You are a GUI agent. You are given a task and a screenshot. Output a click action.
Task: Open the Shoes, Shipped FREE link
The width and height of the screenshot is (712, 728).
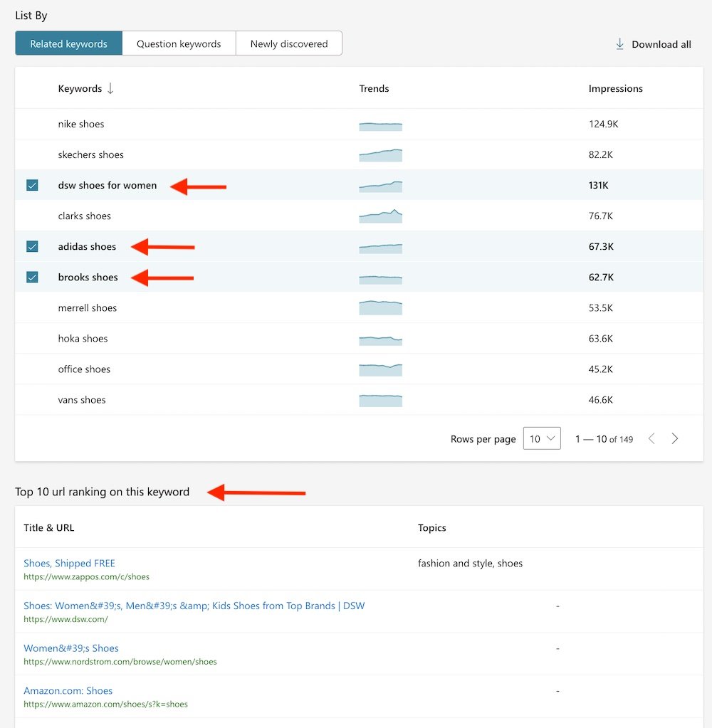(69, 563)
